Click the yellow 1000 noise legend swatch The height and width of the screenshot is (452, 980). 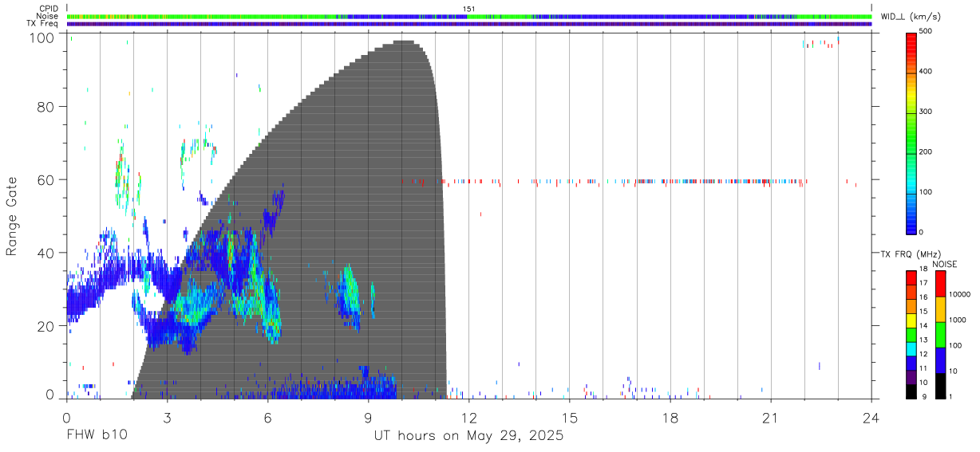coord(940,309)
